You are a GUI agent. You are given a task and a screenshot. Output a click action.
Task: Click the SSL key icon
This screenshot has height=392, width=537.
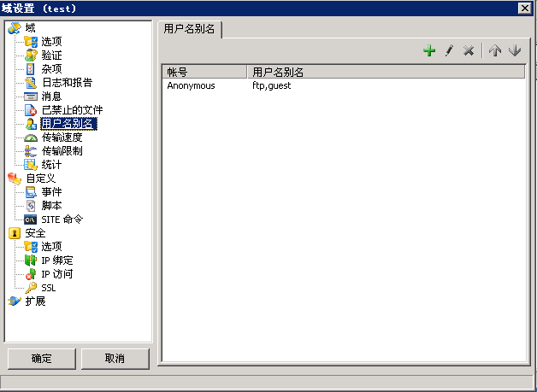31,288
